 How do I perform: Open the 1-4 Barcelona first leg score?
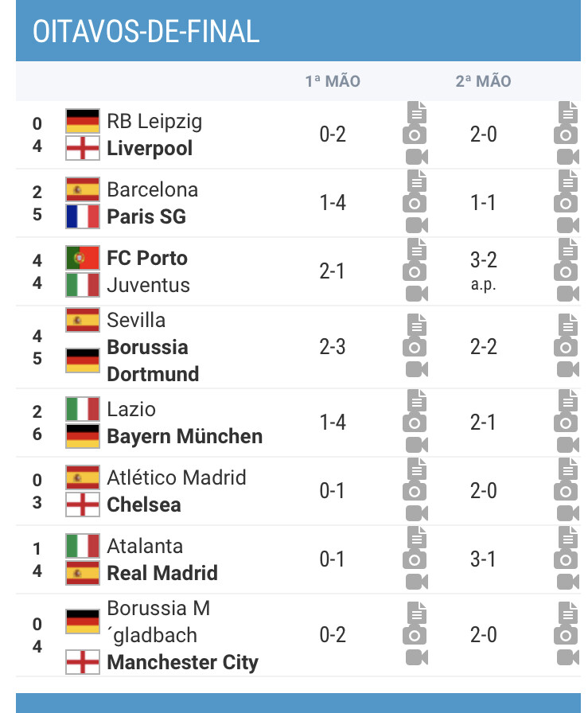point(333,203)
